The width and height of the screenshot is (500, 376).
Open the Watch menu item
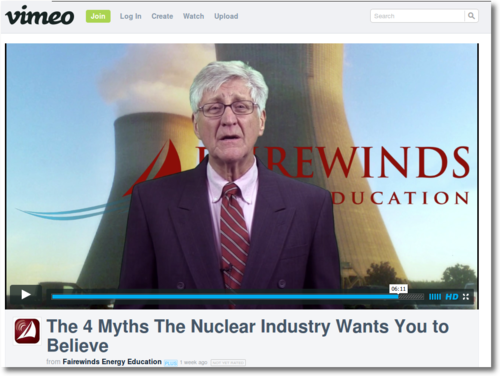click(x=193, y=16)
